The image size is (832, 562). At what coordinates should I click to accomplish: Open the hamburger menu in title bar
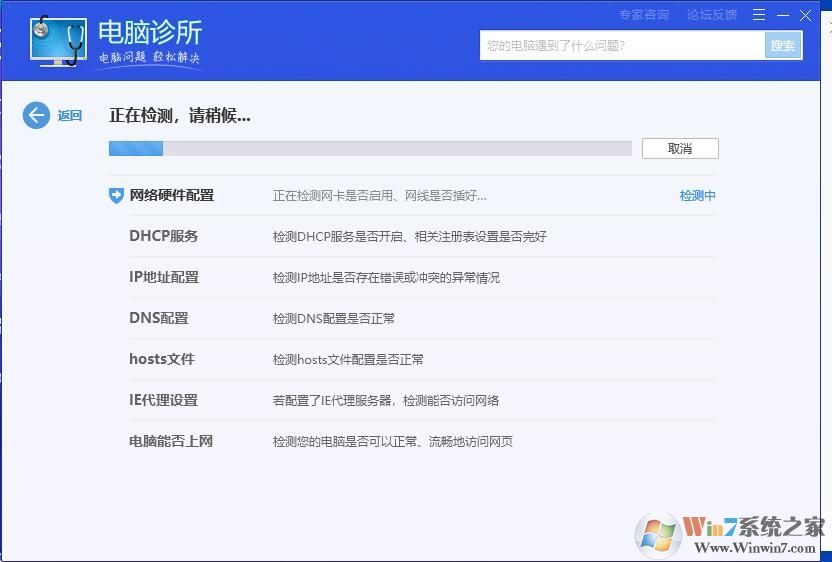pyautogui.click(x=760, y=15)
